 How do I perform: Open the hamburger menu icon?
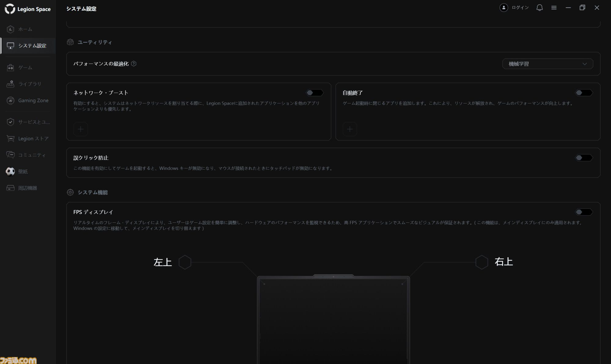click(554, 8)
